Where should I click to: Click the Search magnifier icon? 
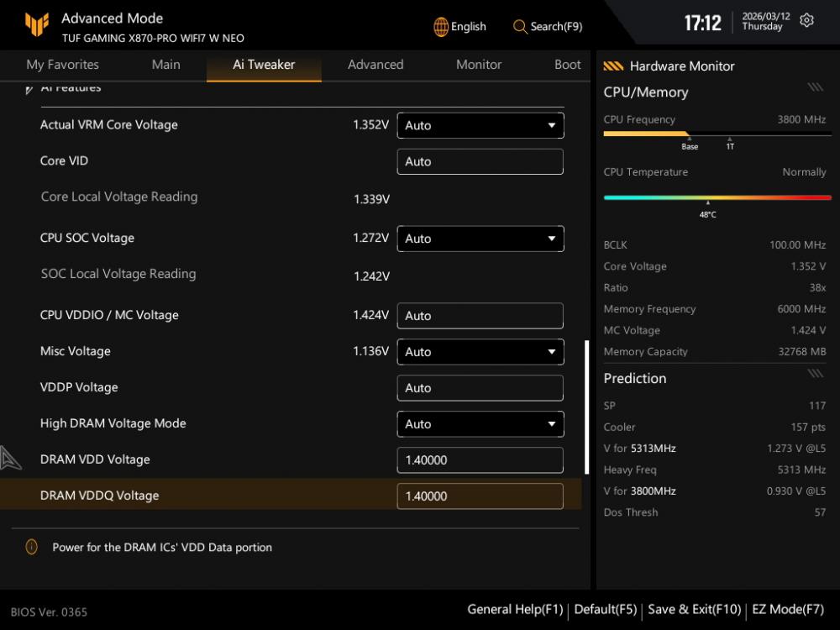(520, 27)
